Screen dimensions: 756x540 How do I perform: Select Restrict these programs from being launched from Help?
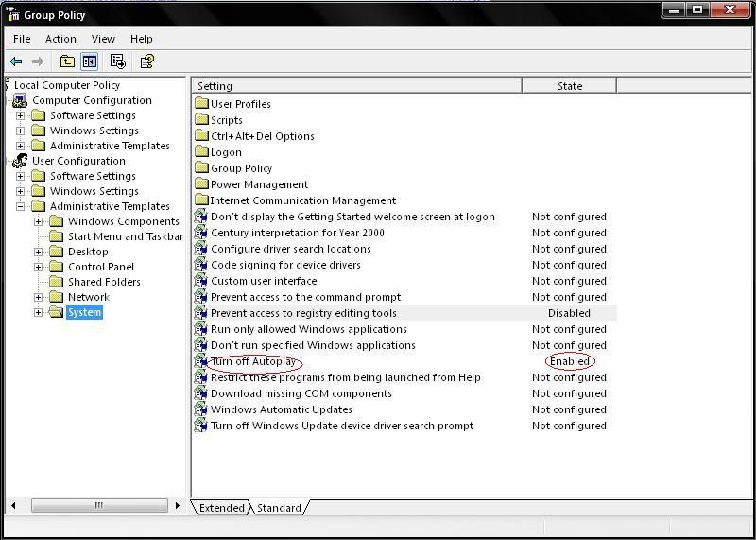(x=346, y=377)
